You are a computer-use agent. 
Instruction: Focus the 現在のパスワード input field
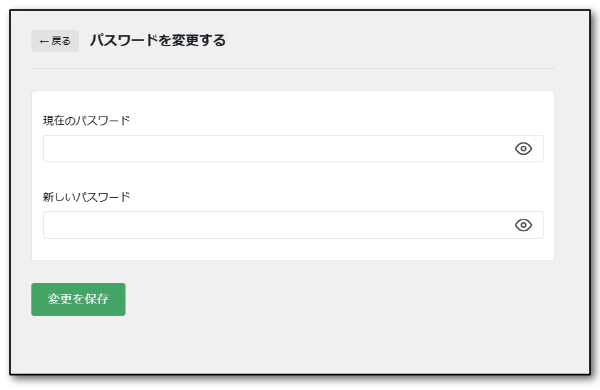click(293, 148)
